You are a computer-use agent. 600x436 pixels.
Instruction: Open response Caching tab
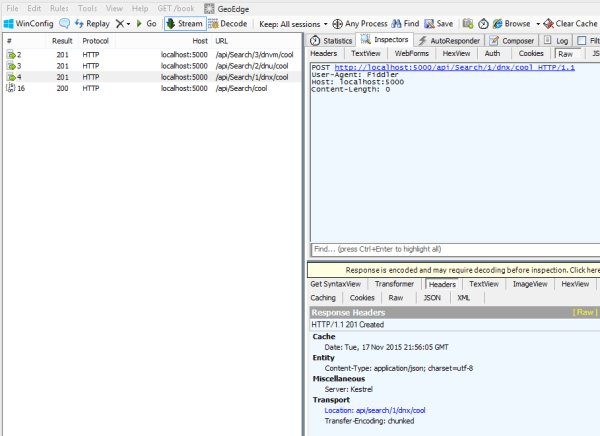(x=323, y=298)
